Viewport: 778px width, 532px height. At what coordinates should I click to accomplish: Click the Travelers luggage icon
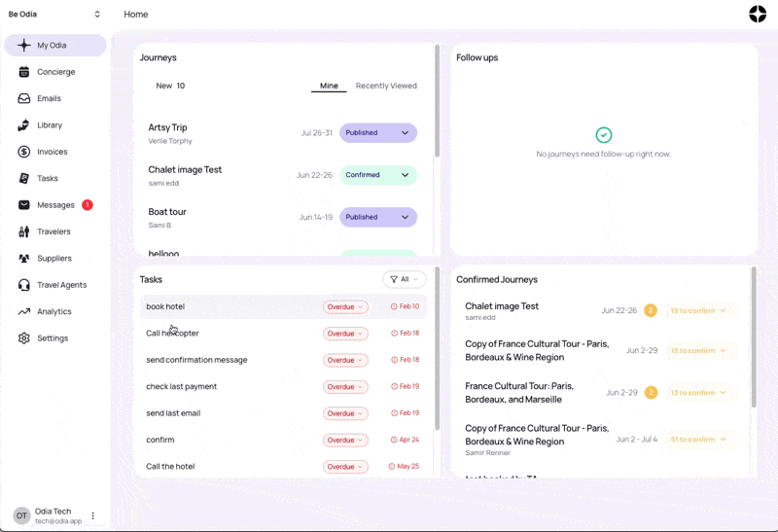click(23, 231)
